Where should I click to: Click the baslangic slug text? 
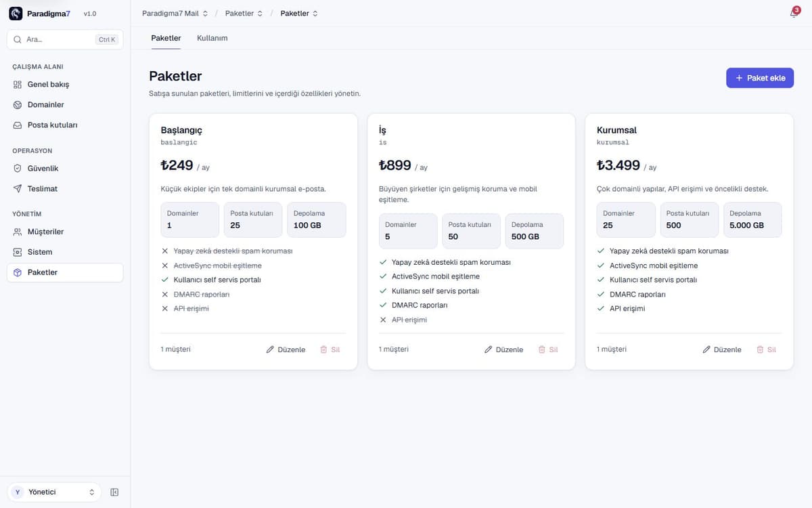coord(179,143)
